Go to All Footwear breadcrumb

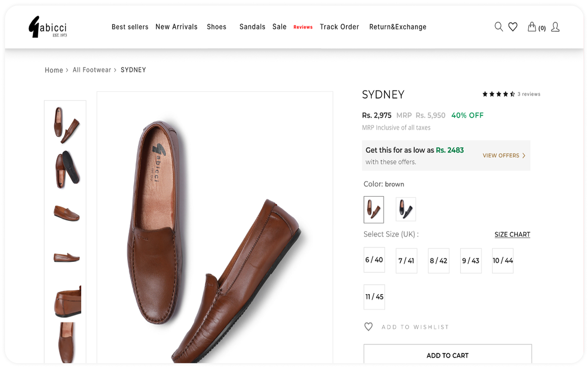pos(92,70)
